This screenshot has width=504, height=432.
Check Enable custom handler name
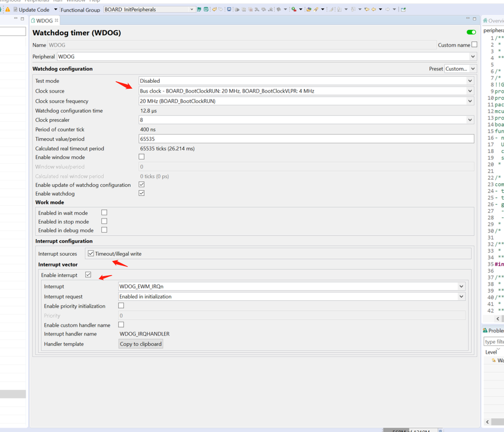point(121,325)
